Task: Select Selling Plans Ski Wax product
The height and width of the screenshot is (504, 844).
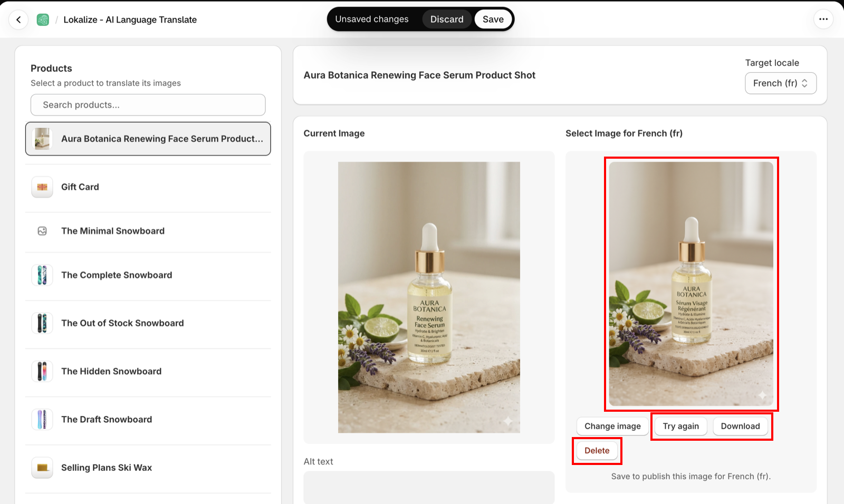Action: (148, 468)
